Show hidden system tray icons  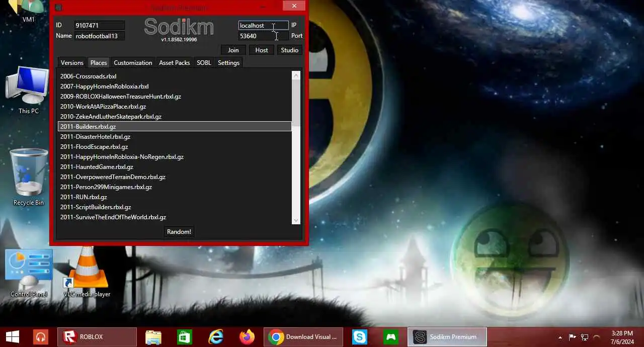pos(560,337)
